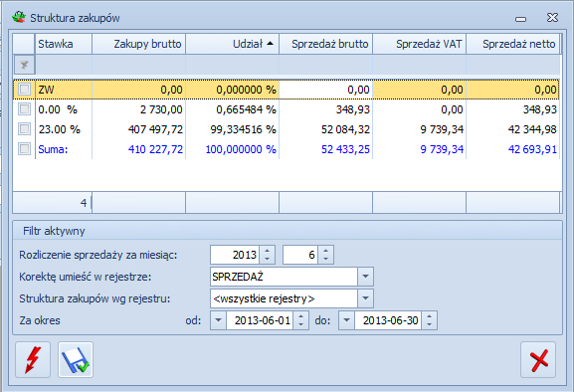
Task: Open the Korektę umieść w rejestrze dropdown
Action: [365, 277]
